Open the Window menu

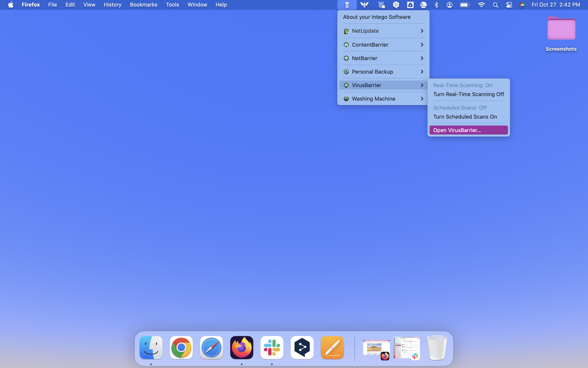197,5
